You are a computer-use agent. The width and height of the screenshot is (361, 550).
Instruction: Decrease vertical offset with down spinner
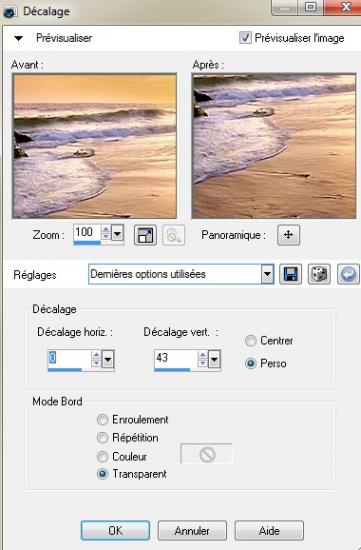(202, 363)
